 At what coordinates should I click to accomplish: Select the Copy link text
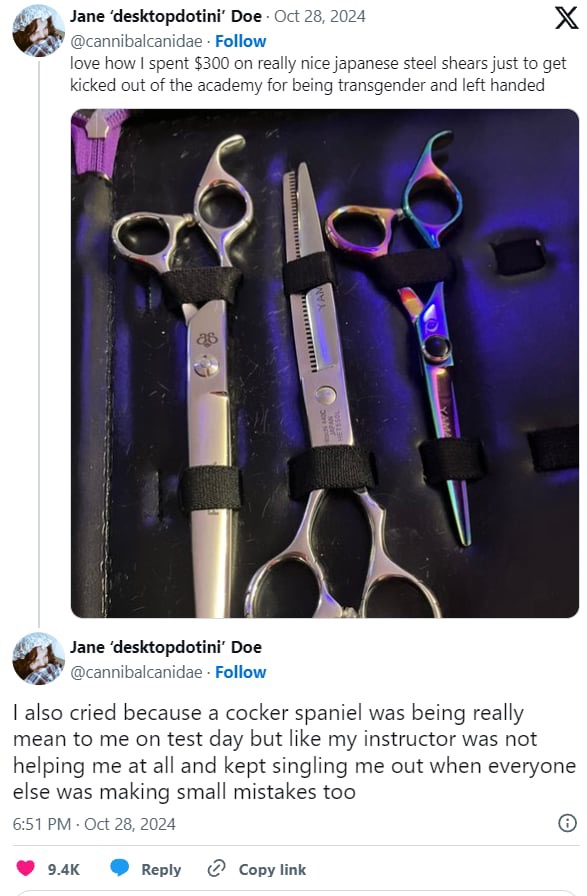coord(272,869)
